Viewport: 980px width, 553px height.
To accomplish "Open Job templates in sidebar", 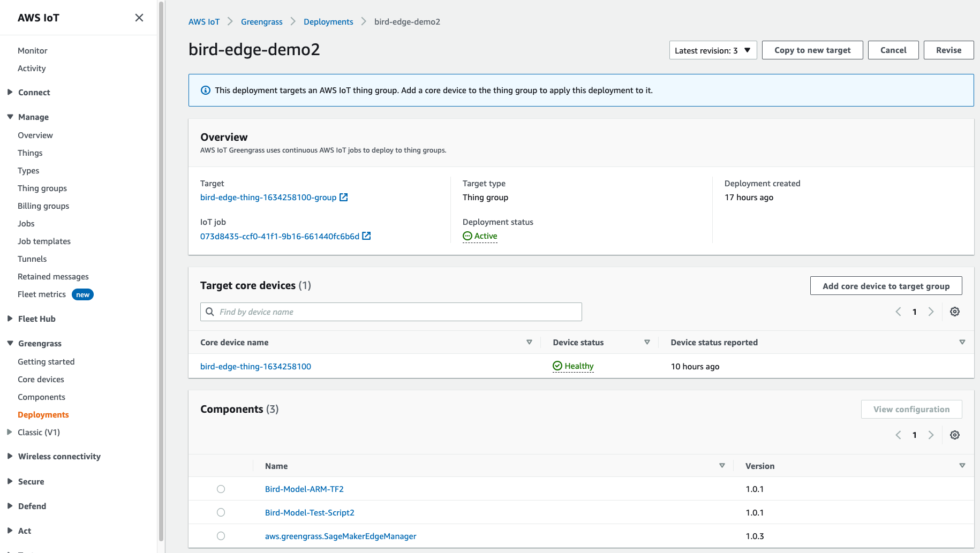I will pos(44,241).
